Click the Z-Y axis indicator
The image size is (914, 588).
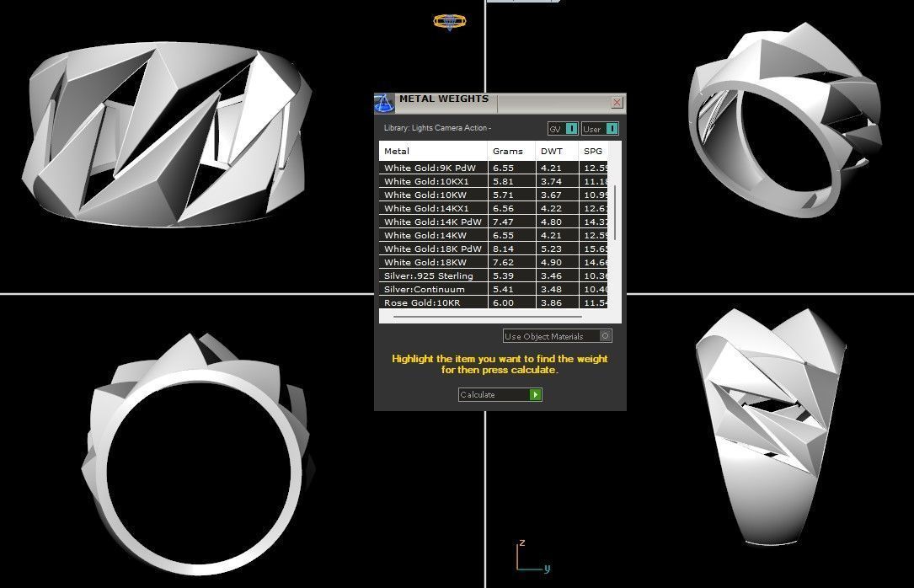coord(532,556)
